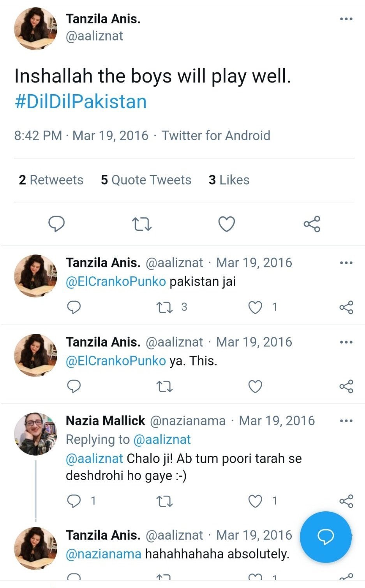Share Nazia Mallick's deshdrohi reply
This screenshot has width=365, height=588.
pyautogui.click(x=346, y=501)
